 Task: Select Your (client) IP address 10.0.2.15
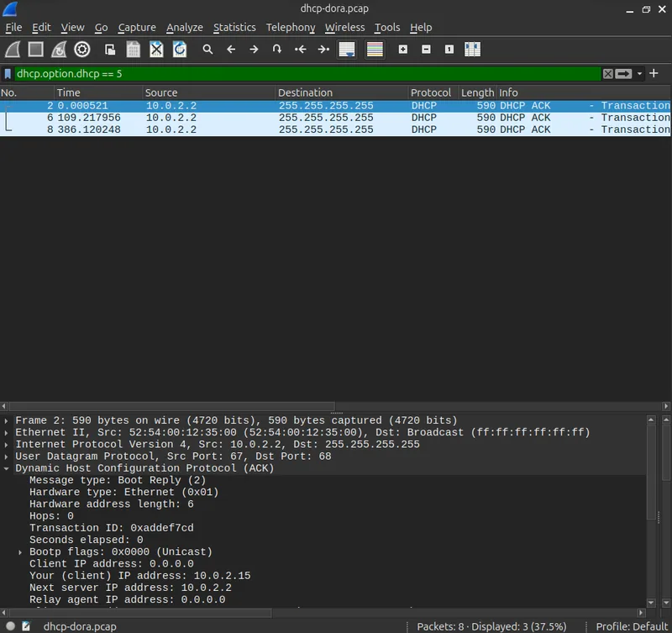(139, 576)
